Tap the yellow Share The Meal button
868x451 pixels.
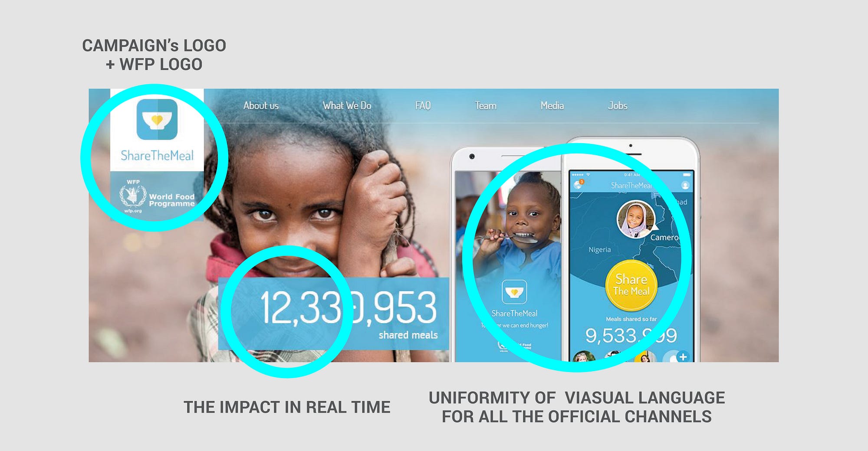(x=631, y=285)
